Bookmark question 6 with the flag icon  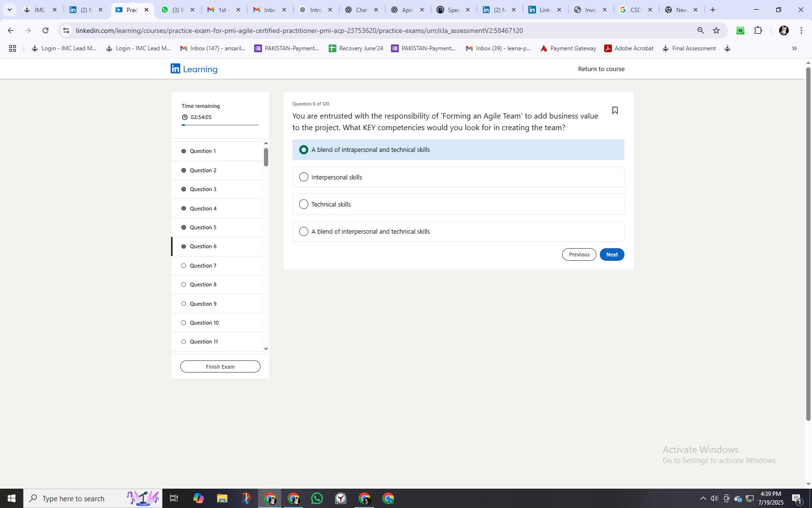(615, 111)
